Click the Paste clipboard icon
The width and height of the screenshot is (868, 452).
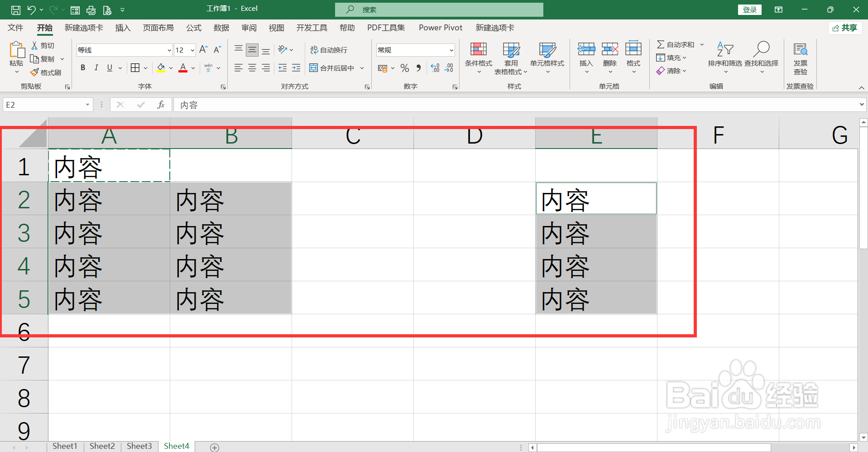tap(17, 50)
